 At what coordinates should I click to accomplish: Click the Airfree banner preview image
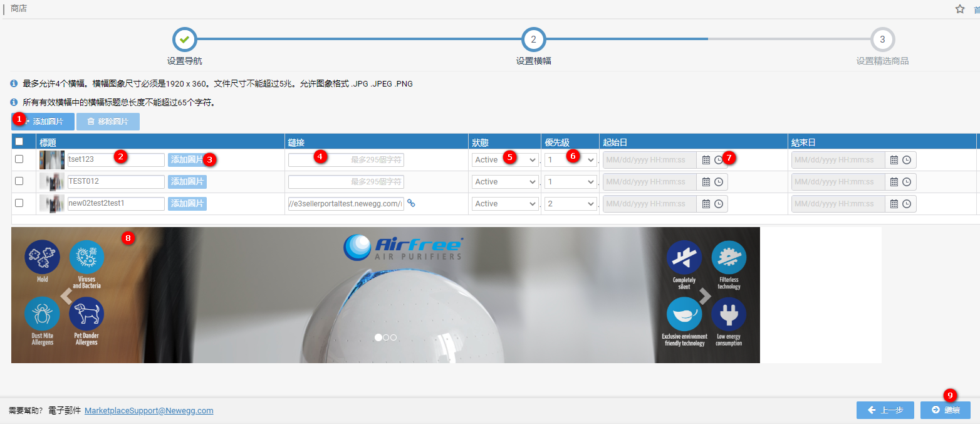click(x=385, y=295)
